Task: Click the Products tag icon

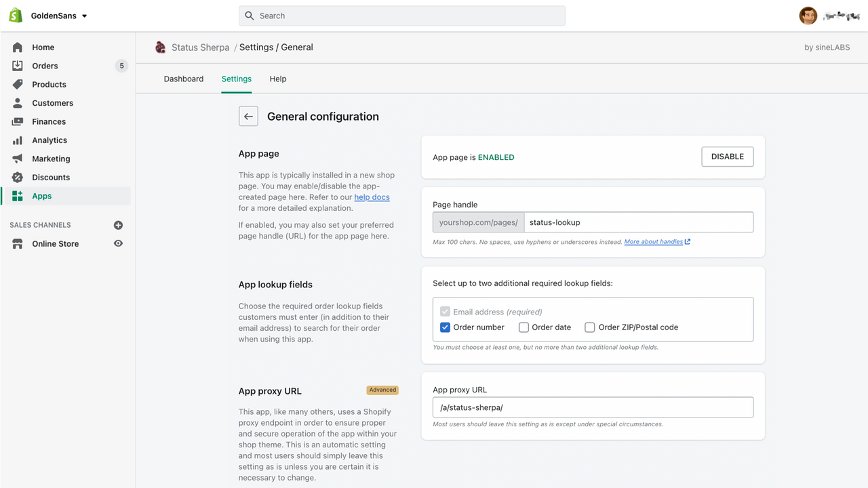Action: (18, 85)
